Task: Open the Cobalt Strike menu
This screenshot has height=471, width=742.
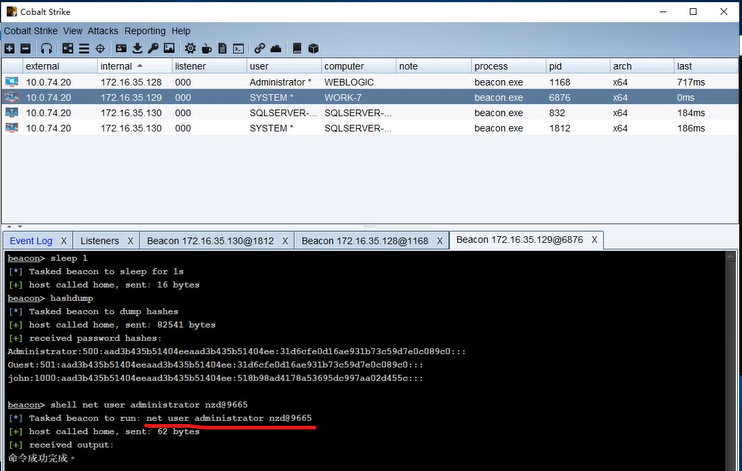Action: click(x=31, y=31)
